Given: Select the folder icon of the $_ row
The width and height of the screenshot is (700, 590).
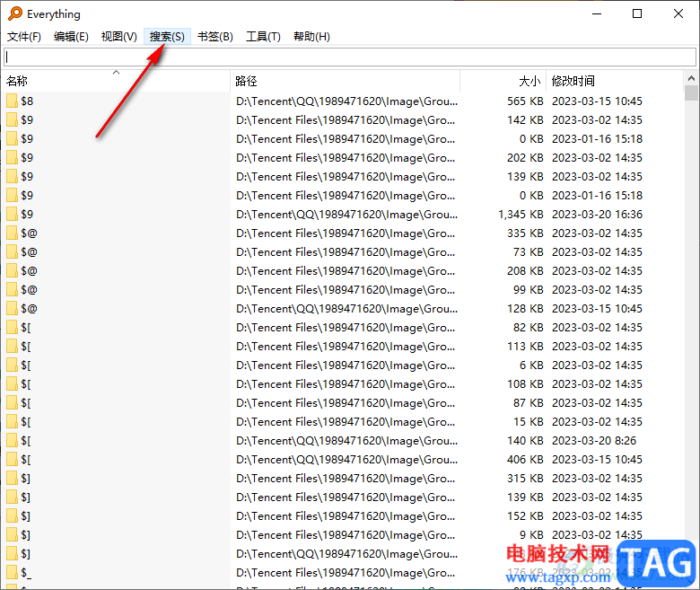Looking at the screenshot, I should click(12, 573).
